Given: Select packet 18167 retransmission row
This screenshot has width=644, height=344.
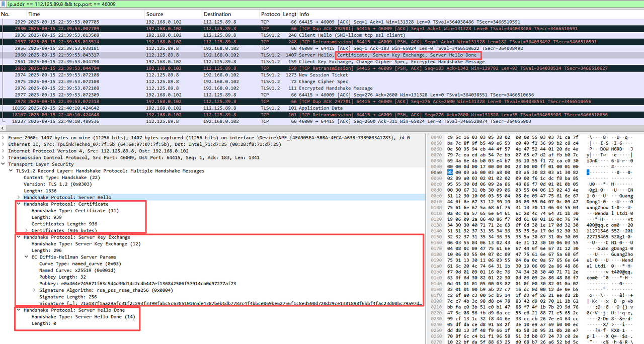Looking at the screenshot, I should [322, 114].
